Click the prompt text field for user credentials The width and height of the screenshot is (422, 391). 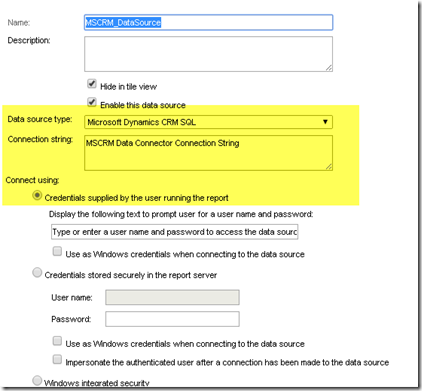click(x=175, y=232)
